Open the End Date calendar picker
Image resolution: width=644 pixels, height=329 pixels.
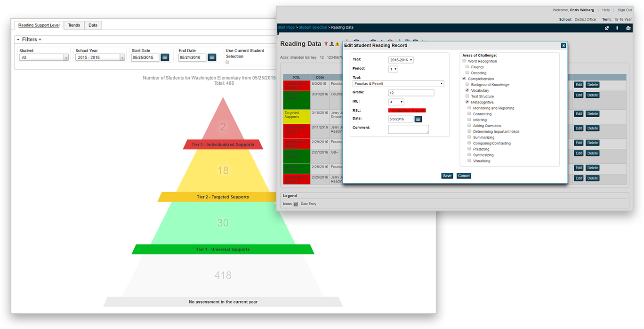pyautogui.click(x=212, y=57)
